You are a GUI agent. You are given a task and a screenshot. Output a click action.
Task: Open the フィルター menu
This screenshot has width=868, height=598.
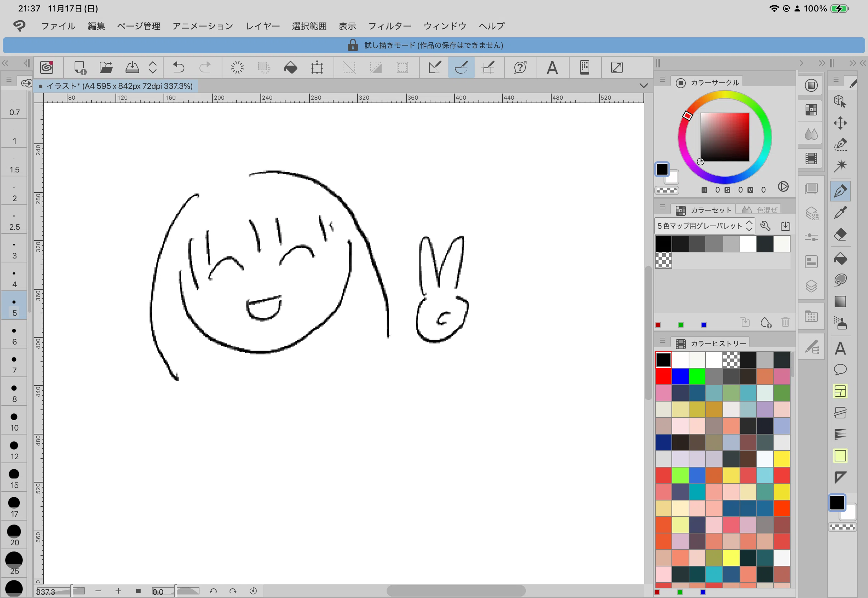point(390,26)
